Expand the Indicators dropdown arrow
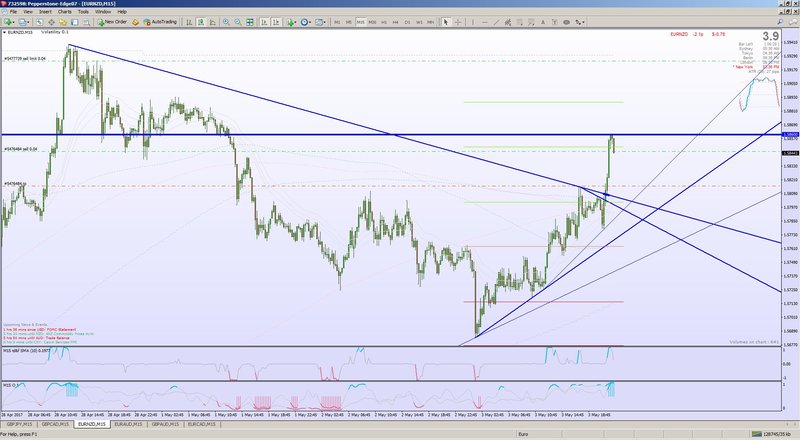 tap(295, 22)
